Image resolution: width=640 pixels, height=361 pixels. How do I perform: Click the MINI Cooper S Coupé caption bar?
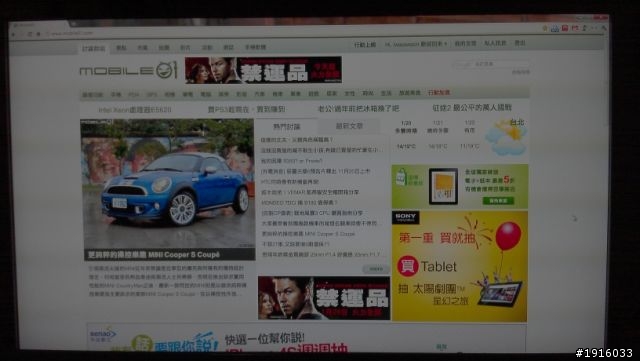click(x=170, y=255)
